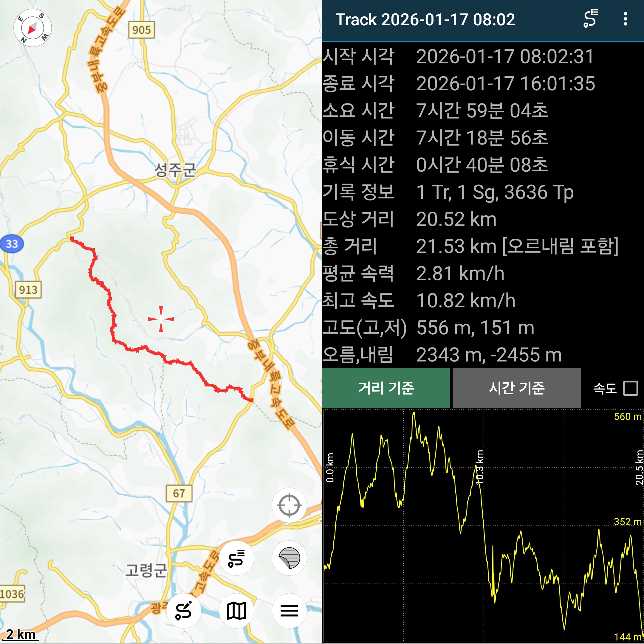Open the hamburger main menu button

point(289,611)
